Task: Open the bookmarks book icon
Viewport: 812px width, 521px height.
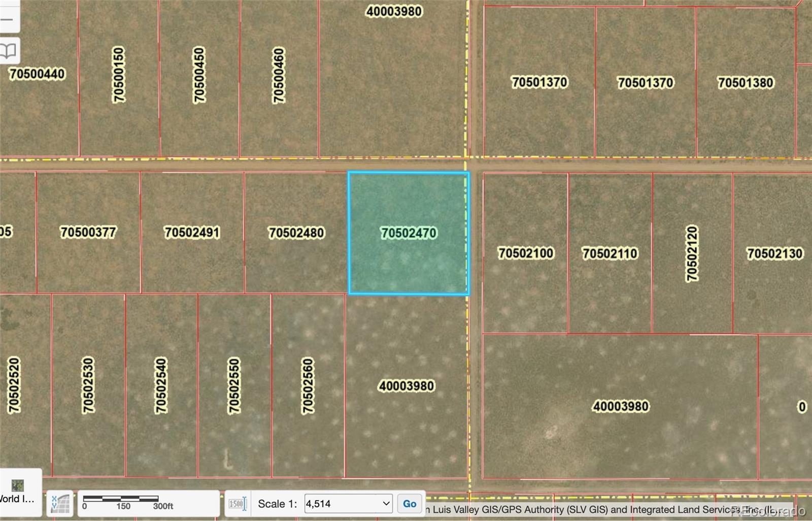Action: [9, 50]
